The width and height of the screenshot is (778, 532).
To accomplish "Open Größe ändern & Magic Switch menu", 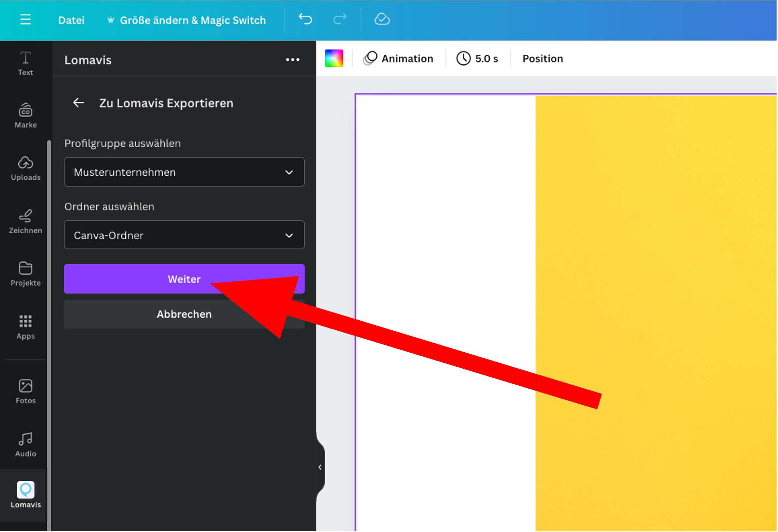I will 187,20.
